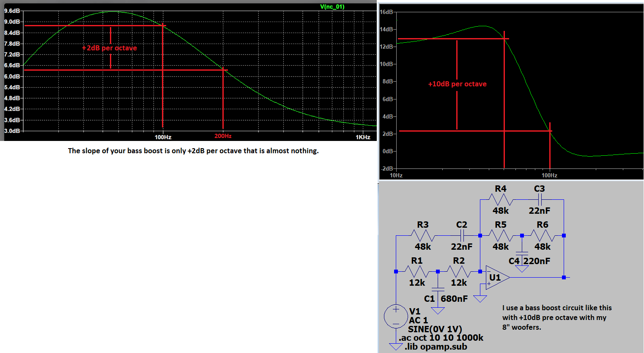Select the -2dB axis label in right plot
The height and width of the screenshot is (353, 644).
[387, 168]
